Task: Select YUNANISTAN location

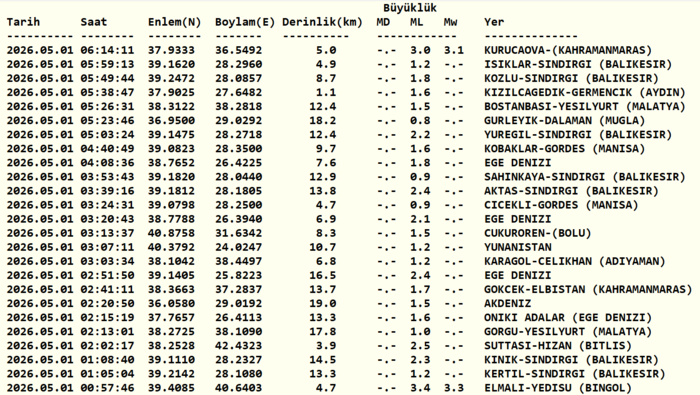Action: 518,247
